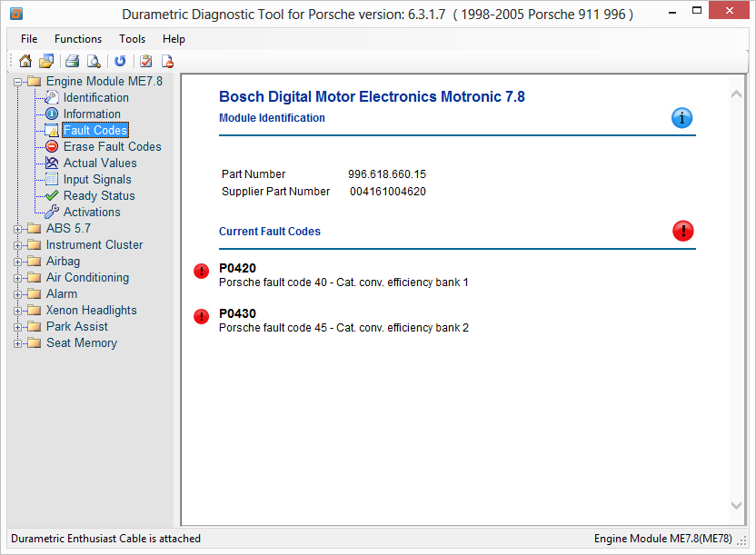Click the Xenon Headlights folder icon

tap(35, 310)
